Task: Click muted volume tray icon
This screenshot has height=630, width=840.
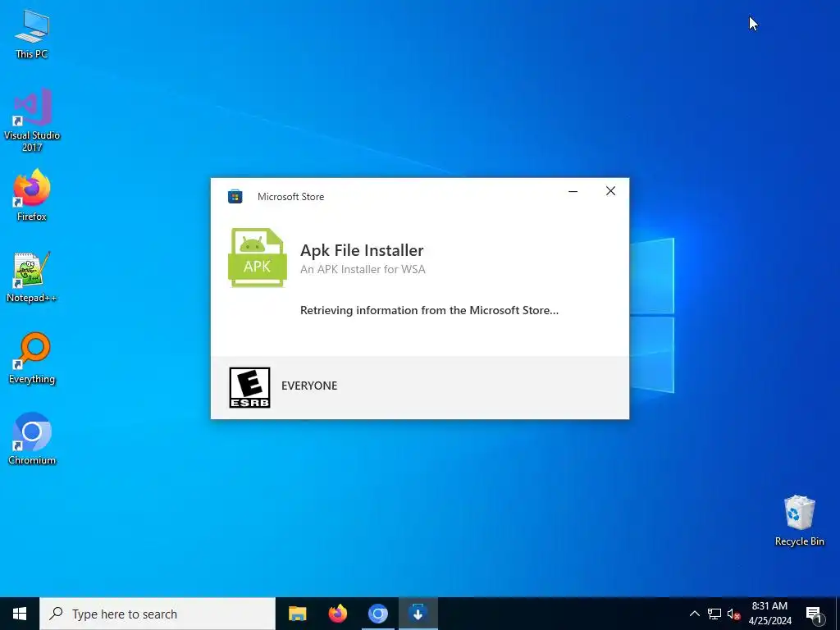Action: pos(733,614)
